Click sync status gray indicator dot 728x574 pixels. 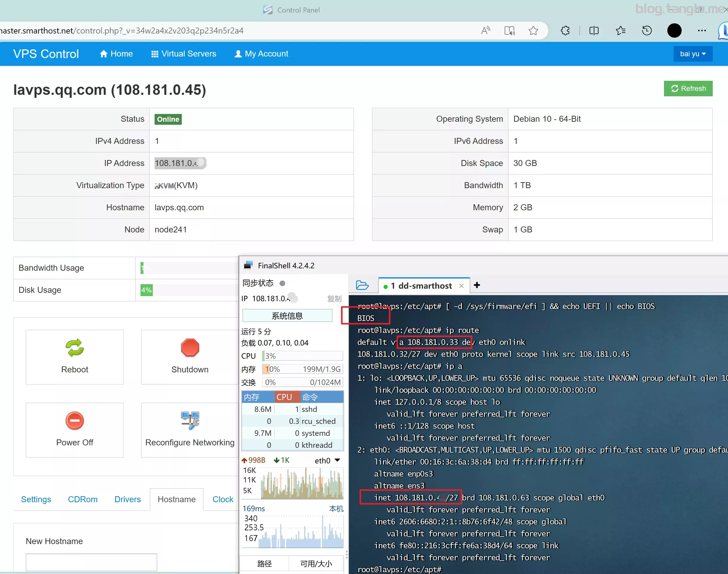point(283,283)
